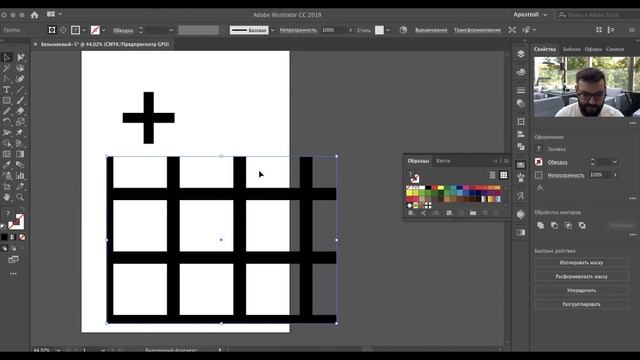The height and width of the screenshot is (360, 640).
Task: Open Выравнивание link in control bar
Action: point(431,30)
